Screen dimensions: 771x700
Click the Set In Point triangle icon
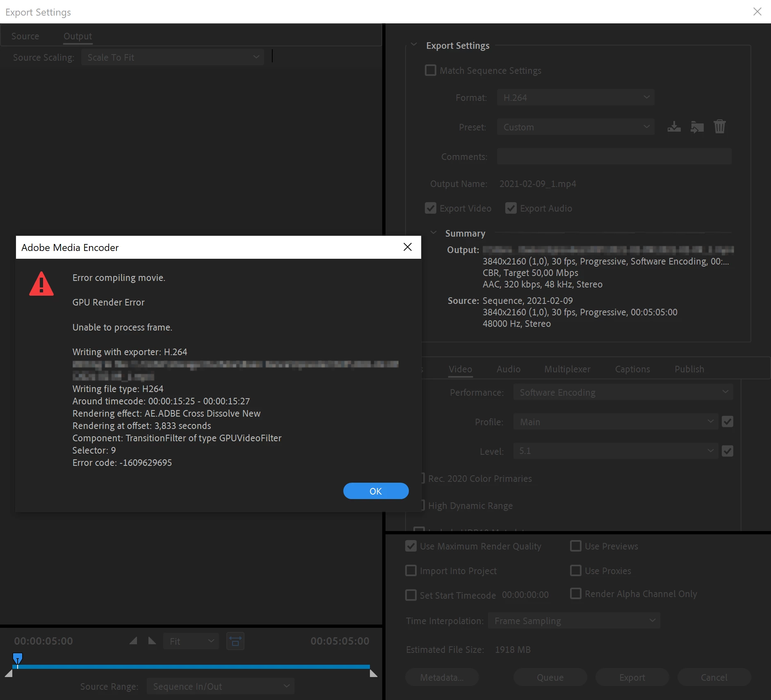[133, 641]
